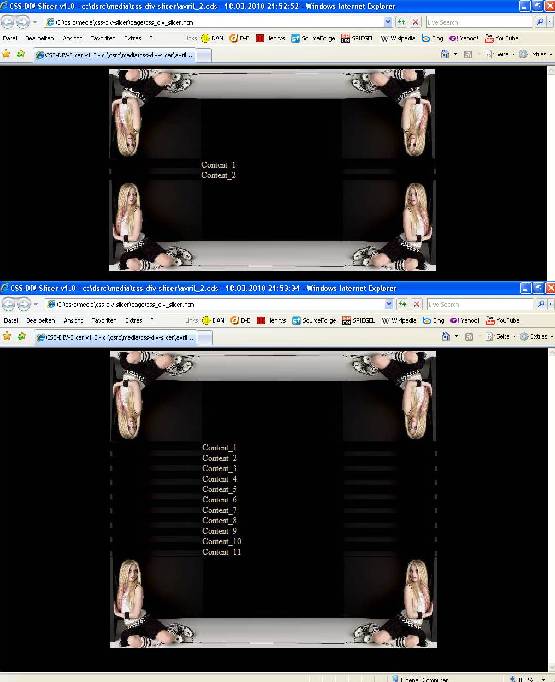Click the Home icon in the upper window
The image size is (555, 682).
coord(445,54)
